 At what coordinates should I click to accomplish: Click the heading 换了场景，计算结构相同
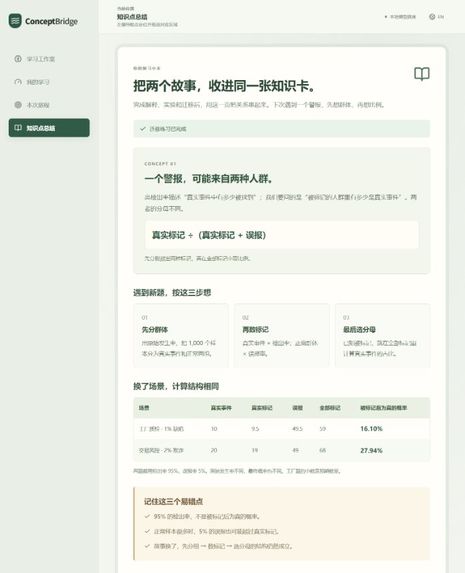coord(176,386)
